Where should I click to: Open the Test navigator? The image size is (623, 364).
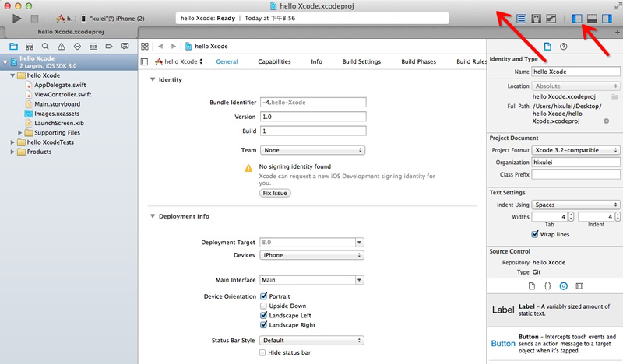coord(77,47)
